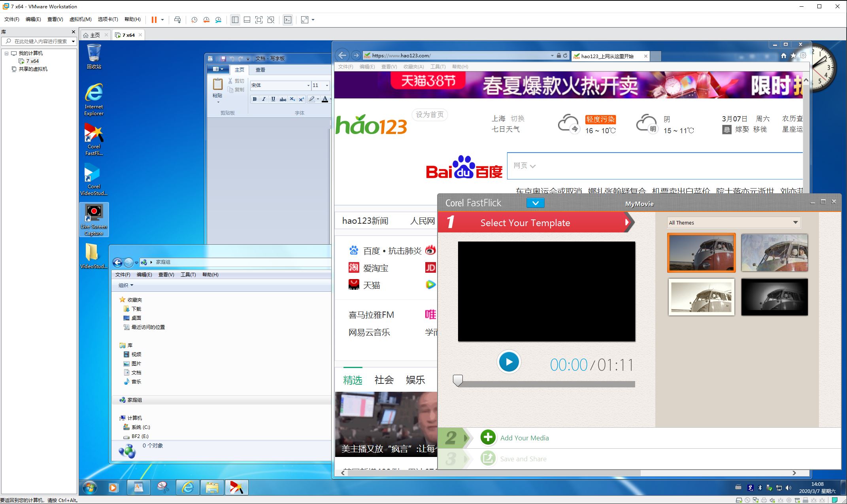Open the blue FastFlick menu chevron
Viewport: 847px width, 504px height.
click(535, 203)
